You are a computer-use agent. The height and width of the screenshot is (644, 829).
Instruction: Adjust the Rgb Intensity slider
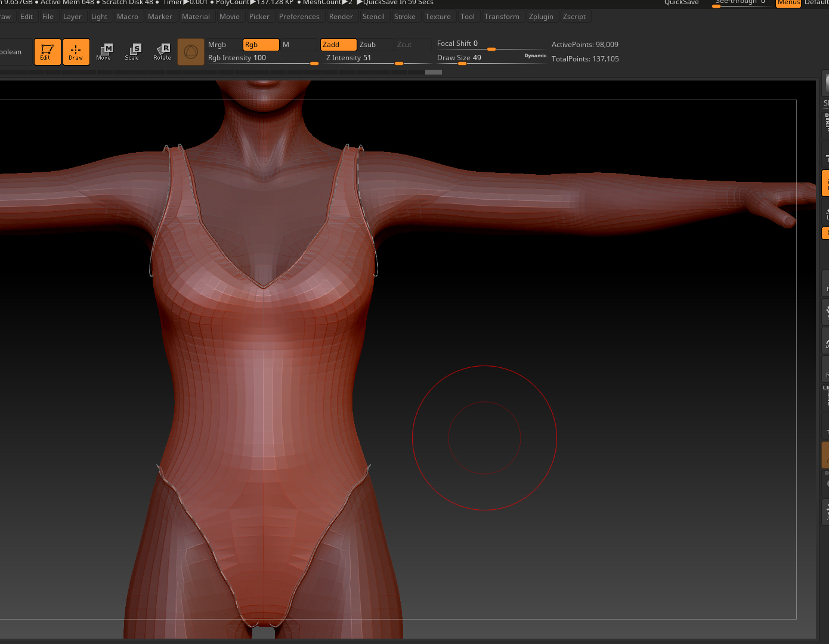click(x=262, y=58)
